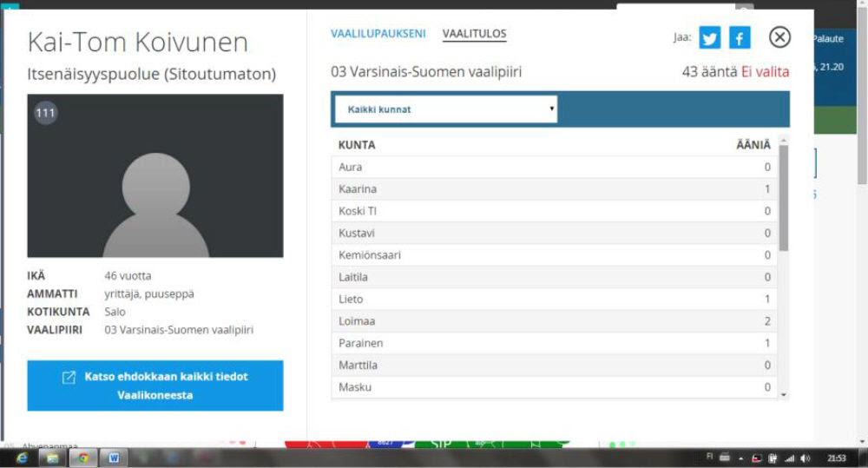Open Word from the taskbar
Screen dimensions: 868x468
point(114,458)
